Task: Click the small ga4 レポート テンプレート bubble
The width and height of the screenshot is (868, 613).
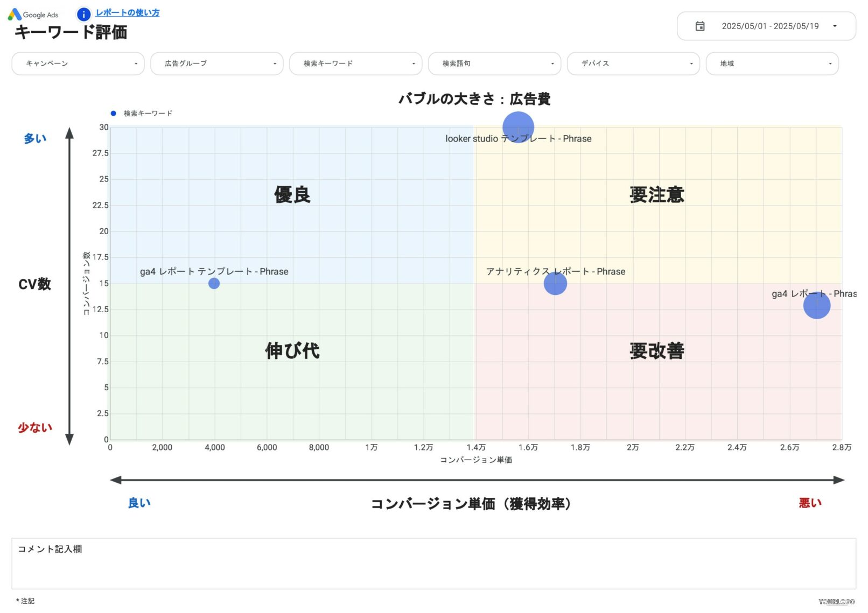Action: pos(214,283)
